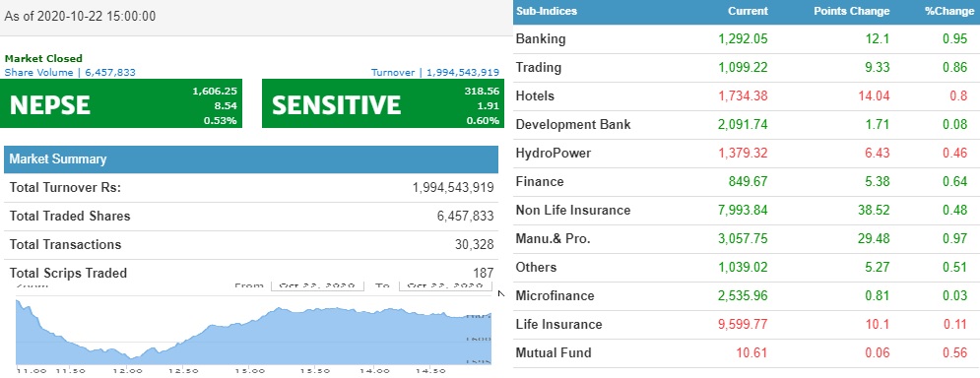Select the Others row name

(536, 268)
